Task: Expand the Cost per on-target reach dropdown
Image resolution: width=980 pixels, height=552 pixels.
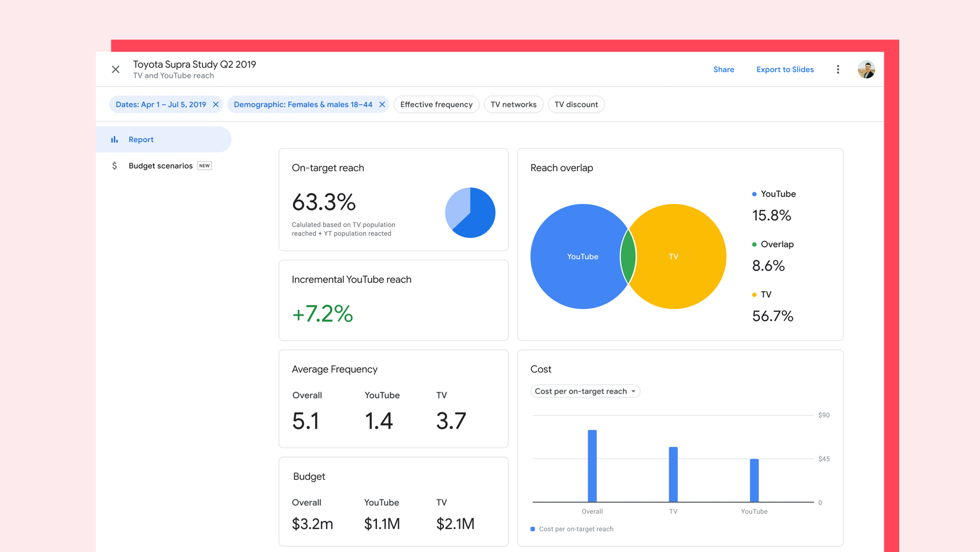Action: click(585, 391)
